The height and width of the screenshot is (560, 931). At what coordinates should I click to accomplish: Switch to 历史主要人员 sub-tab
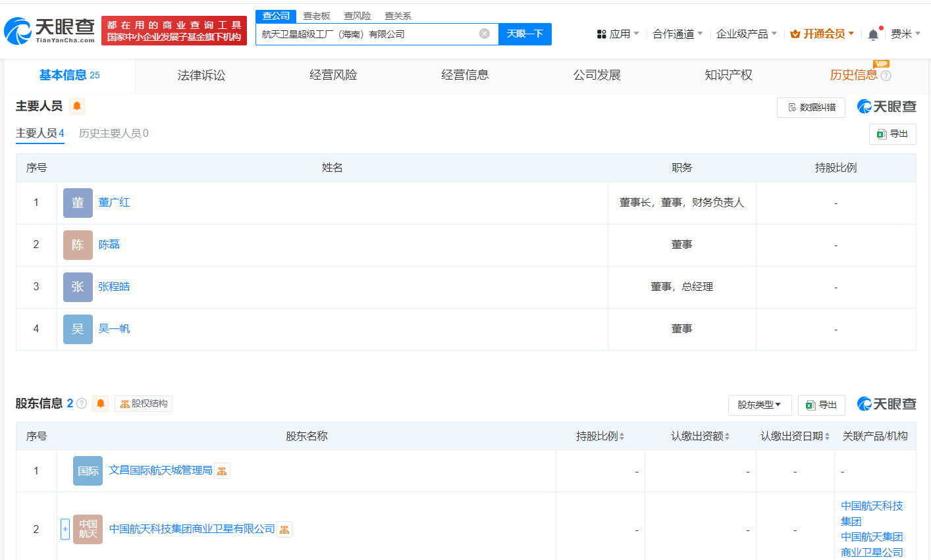113,134
